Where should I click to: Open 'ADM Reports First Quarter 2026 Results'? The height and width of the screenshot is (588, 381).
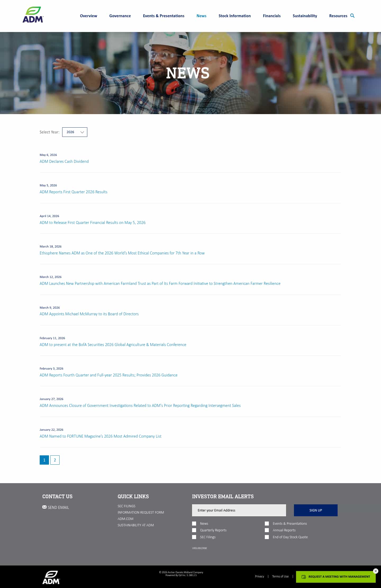74,192
